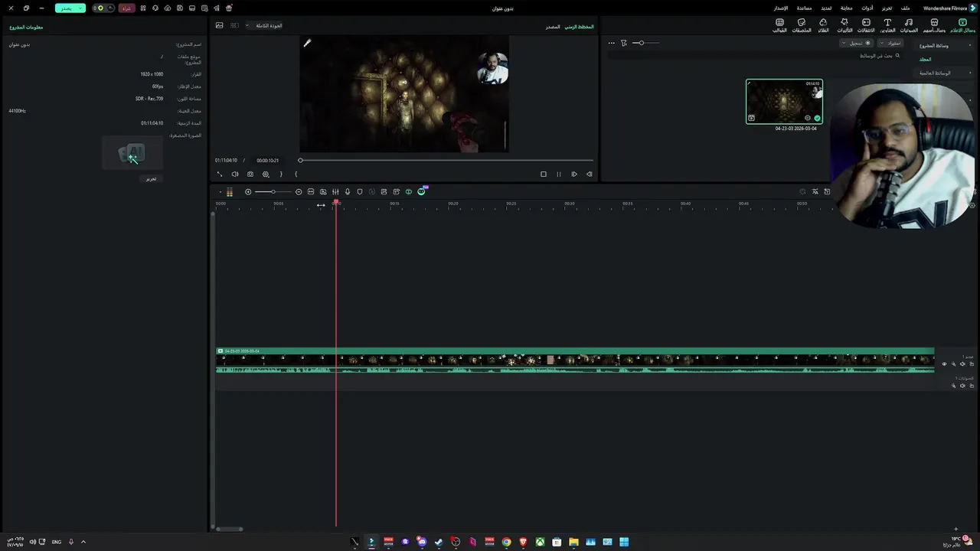Viewport: 980px width, 551px height.
Task: Open the Full Quality (الجودة الكاملة) dropdown
Action: click(x=263, y=25)
